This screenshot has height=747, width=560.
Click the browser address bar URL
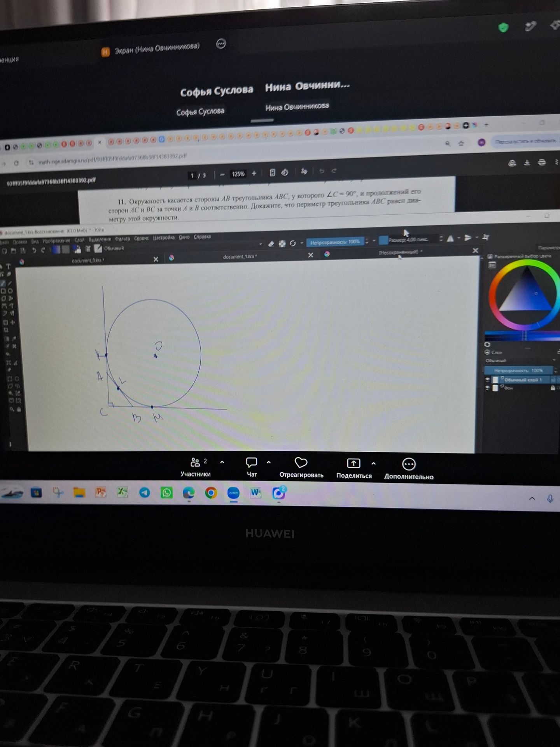113,160
